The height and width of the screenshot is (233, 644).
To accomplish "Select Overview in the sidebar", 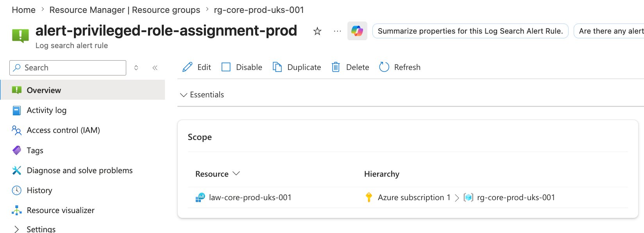I will tap(82, 90).
